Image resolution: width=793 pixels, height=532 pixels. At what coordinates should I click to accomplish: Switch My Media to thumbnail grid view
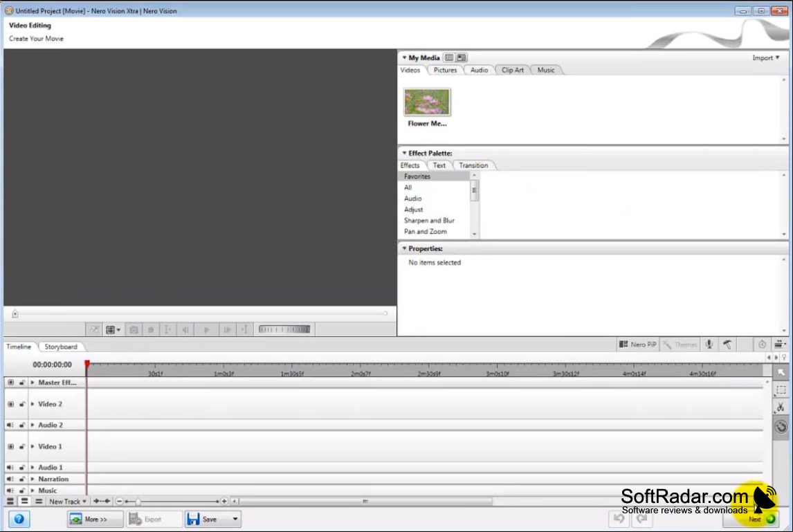pos(448,57)
